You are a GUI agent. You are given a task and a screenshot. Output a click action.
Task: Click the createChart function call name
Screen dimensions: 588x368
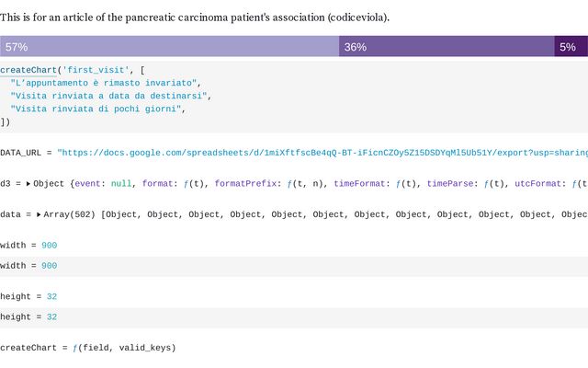[x=28, y=70]
